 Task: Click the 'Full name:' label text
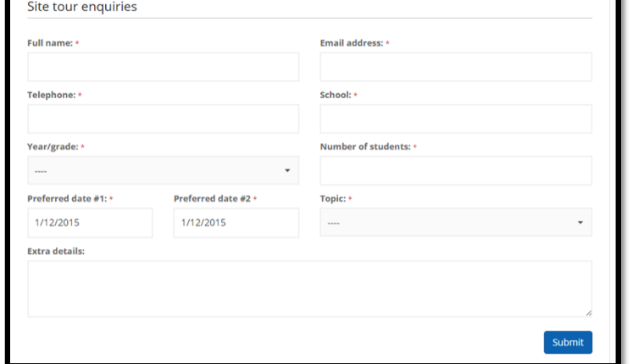click(x=50, y=43)
